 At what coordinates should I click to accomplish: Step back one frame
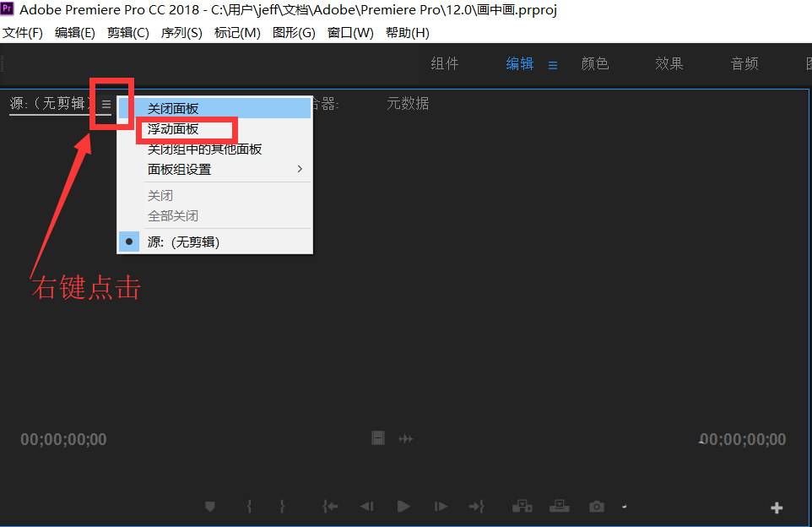coord(366,507)
